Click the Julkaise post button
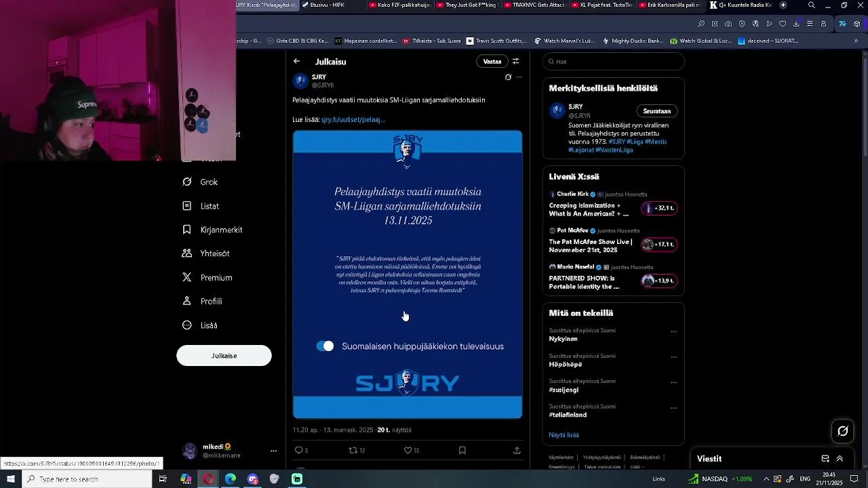Screen dimensions: 868x488 [x=224, y=356]
